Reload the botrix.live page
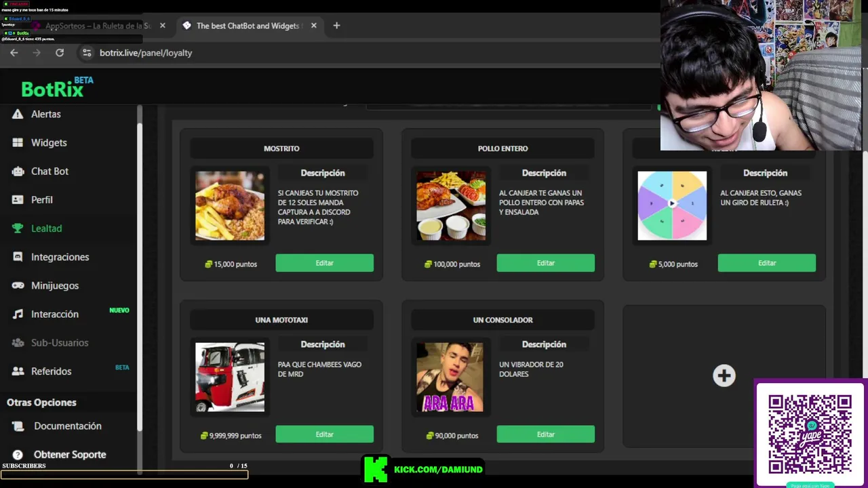This screenshot has height=488, width=868. 60,52
